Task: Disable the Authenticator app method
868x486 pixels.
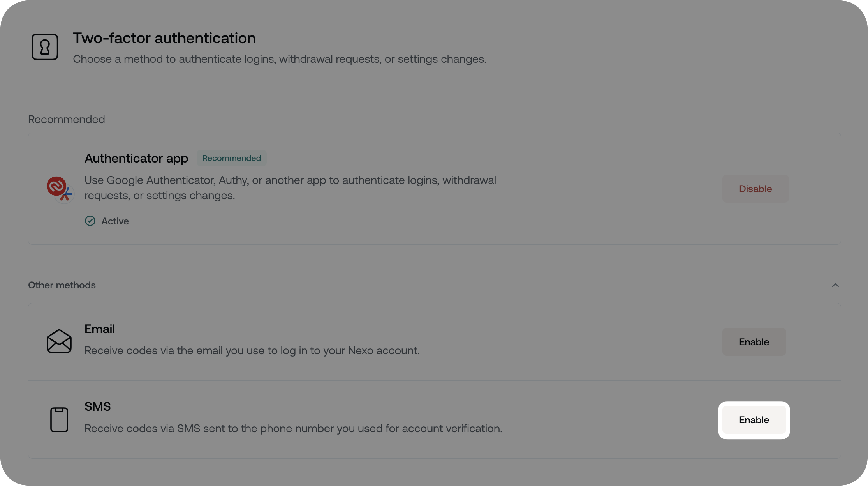Action: click(x=755, y=189)
